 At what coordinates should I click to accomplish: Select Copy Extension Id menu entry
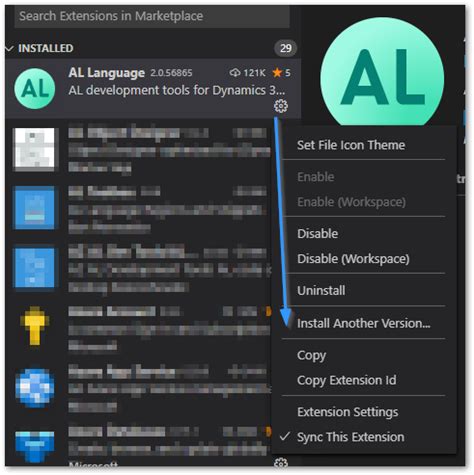click(x=347, y=380)
